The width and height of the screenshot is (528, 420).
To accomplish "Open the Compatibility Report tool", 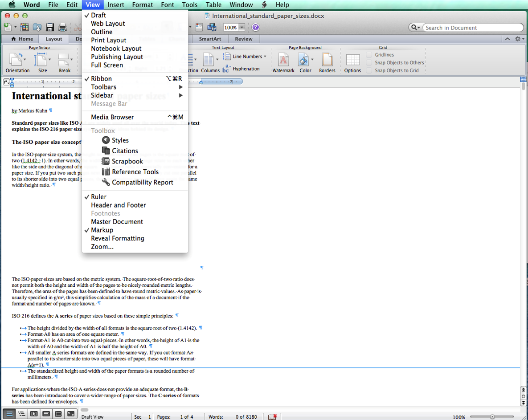I will click(142, 182).
